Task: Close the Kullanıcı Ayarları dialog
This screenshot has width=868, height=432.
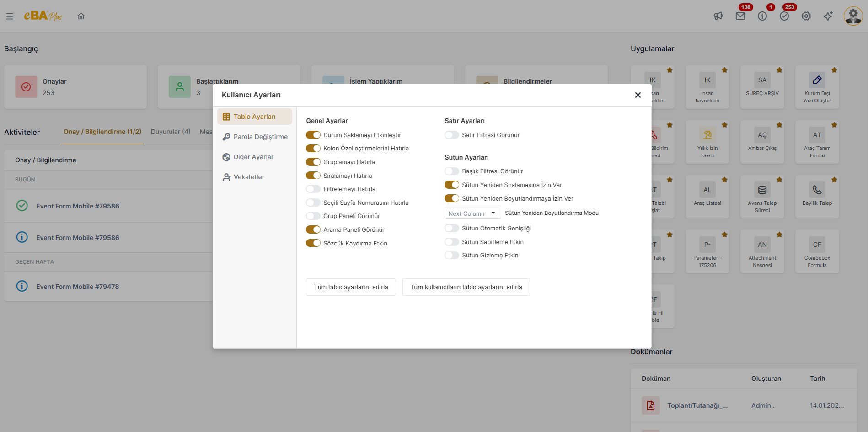Action: (x=638, y=95)
